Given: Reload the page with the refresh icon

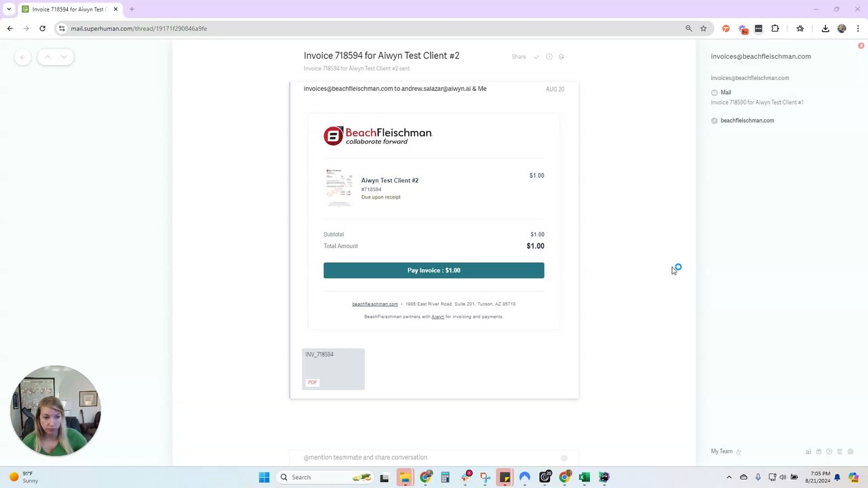Looking at the screenshot, I should (43, 28).
